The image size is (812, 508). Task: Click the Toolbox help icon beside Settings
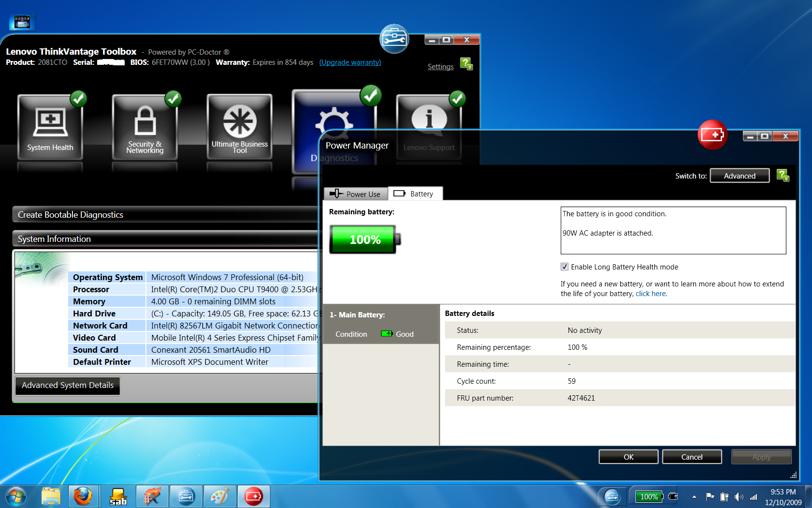(x=466, y=64)
